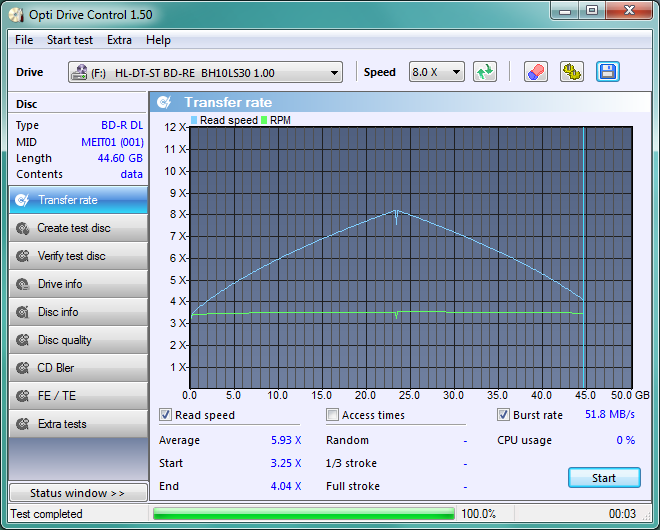Click the Burst rate value 51.8 MB/s
660x530 pixels.
(610, 414)
